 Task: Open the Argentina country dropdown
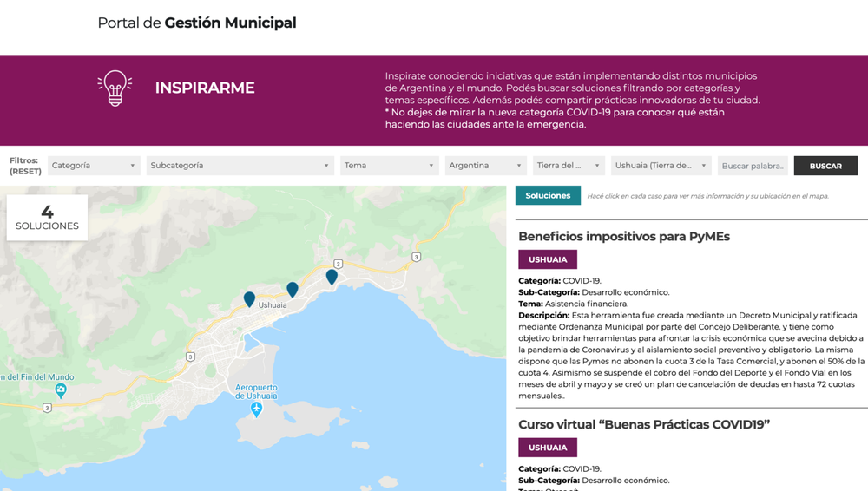point(486,166)
